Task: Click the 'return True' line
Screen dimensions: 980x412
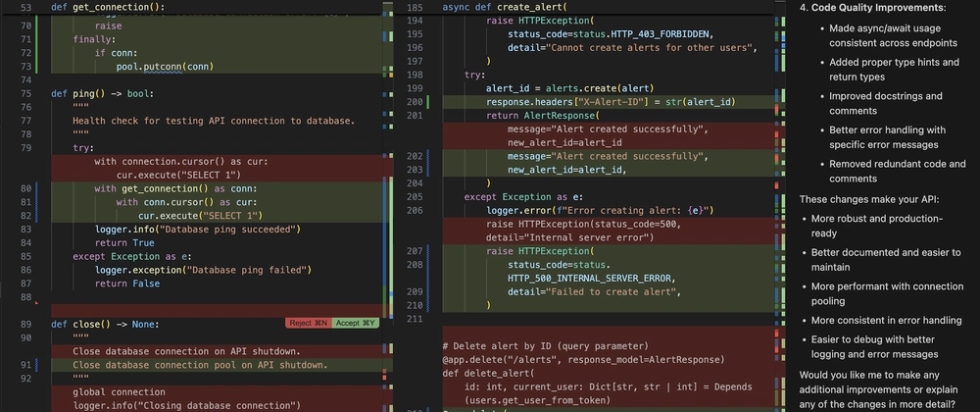Action: [x=124, y=243]
